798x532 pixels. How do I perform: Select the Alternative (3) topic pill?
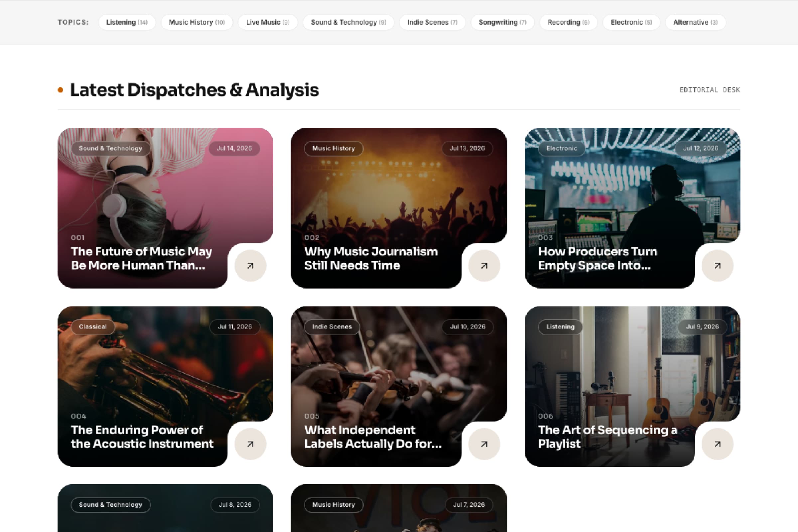pos(695,22)
